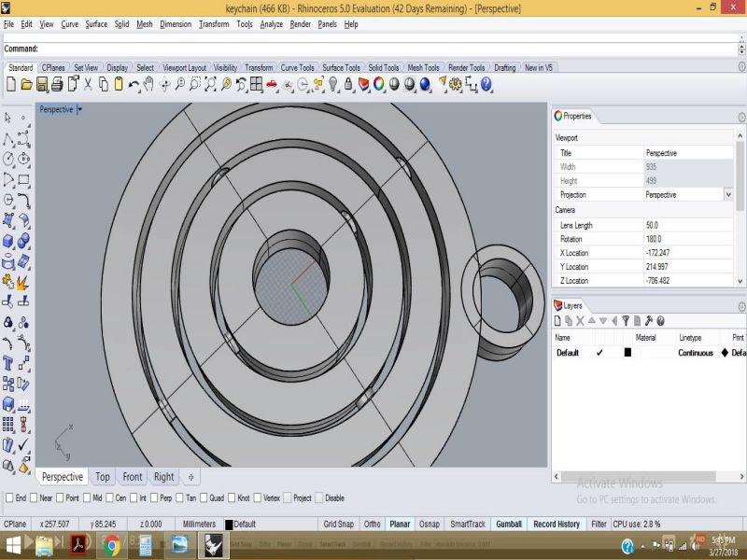This screenshot has width=747, height=560.
Task: Check the Project osnap option
Action: click(x=288, y=498)
